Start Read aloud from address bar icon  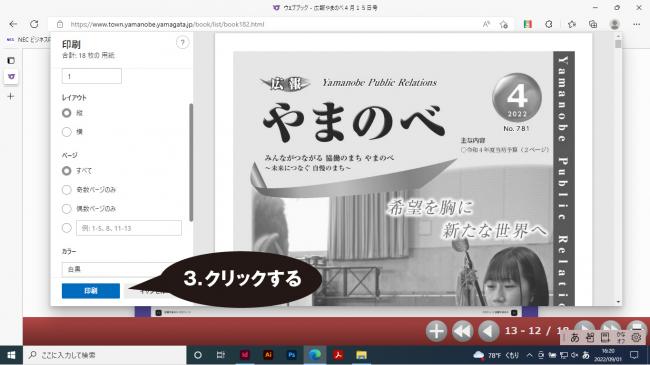pos(486,24)
